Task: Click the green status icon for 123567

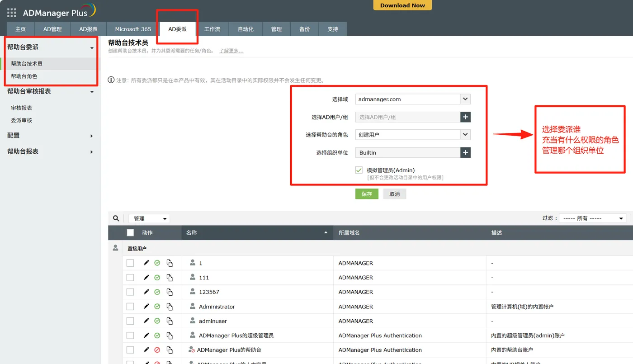Action: 157,292
